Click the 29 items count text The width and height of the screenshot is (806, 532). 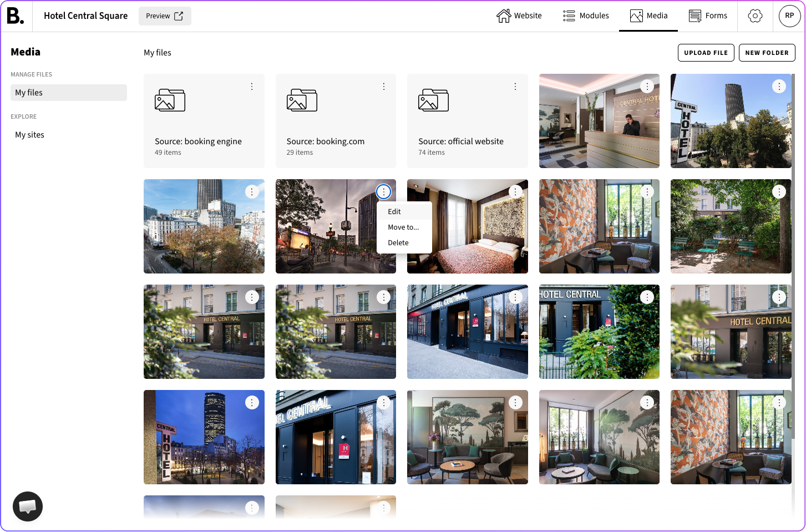pos(300,153)
